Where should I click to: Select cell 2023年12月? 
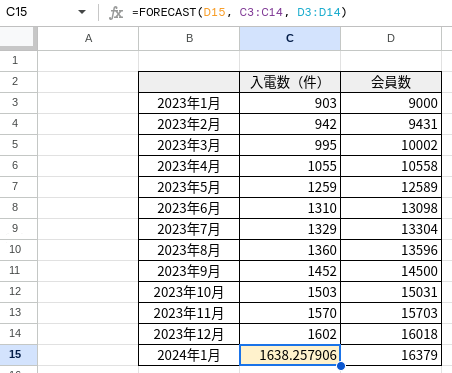189,334
